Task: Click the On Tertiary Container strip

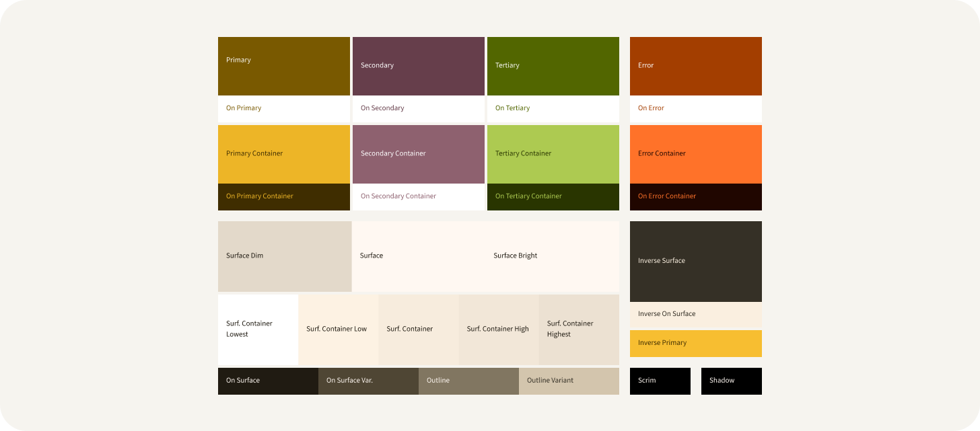Action: 553,196
